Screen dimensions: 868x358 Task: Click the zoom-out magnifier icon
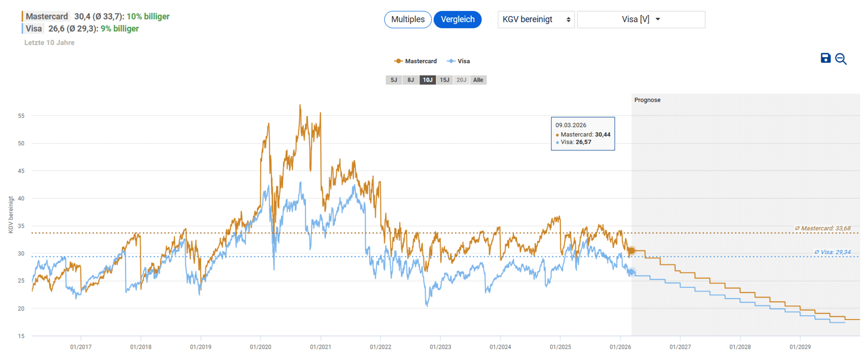click(841, 59)
